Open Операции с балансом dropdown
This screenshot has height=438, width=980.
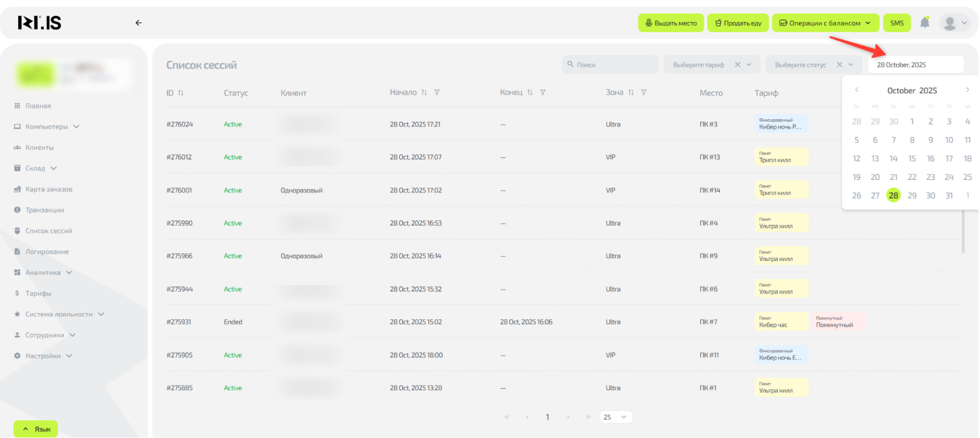(x=825, y=23)
